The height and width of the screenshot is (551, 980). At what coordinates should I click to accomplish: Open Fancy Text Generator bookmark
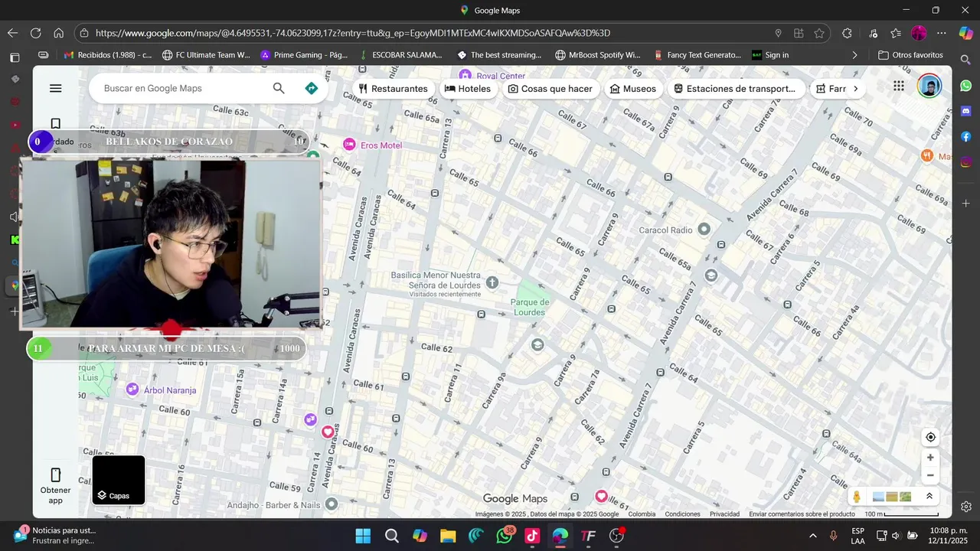(697, 55)
